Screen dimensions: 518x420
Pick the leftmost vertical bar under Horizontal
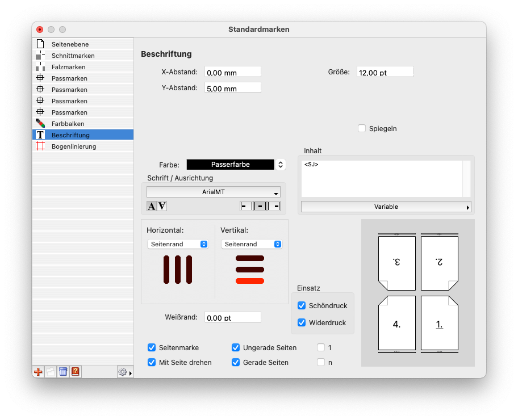[x=166, y=270]
